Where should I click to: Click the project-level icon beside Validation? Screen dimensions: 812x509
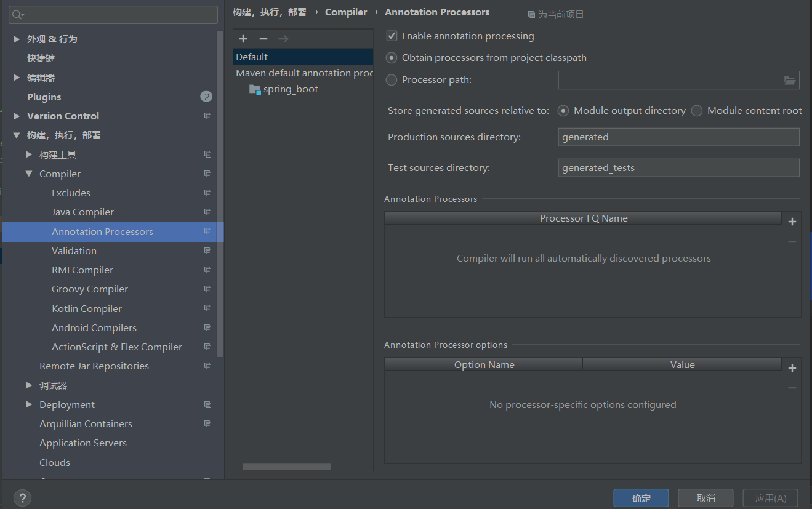point(207,250)
